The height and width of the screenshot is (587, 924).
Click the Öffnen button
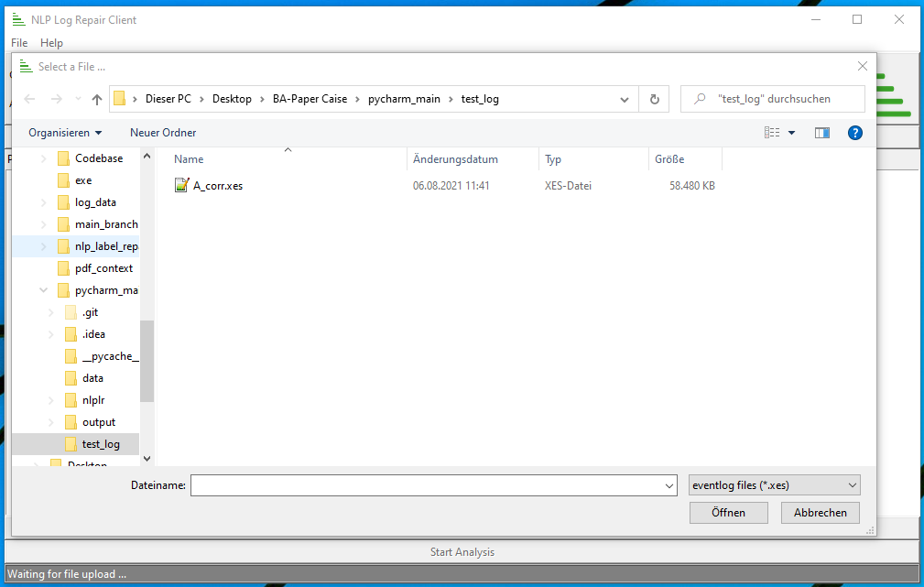pos(728,513)
